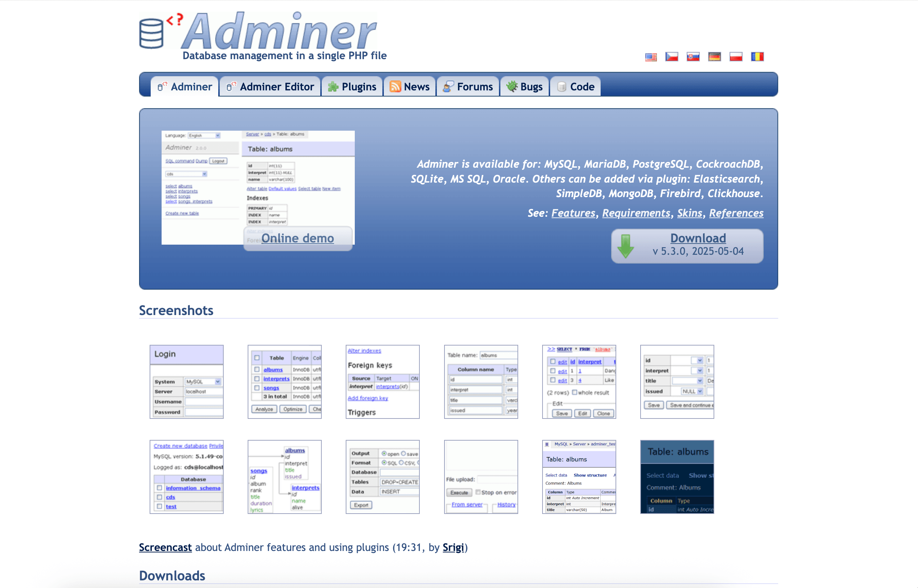This screenshot has width=918, height=588.
Task: Click the Download link
Action: (x=698, y=238)
